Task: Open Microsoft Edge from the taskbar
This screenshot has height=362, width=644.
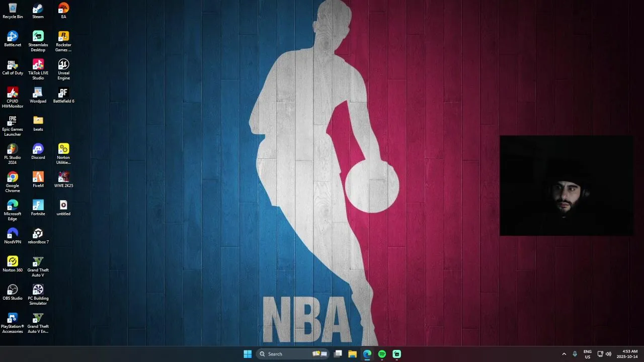Action: click(367, 354)
